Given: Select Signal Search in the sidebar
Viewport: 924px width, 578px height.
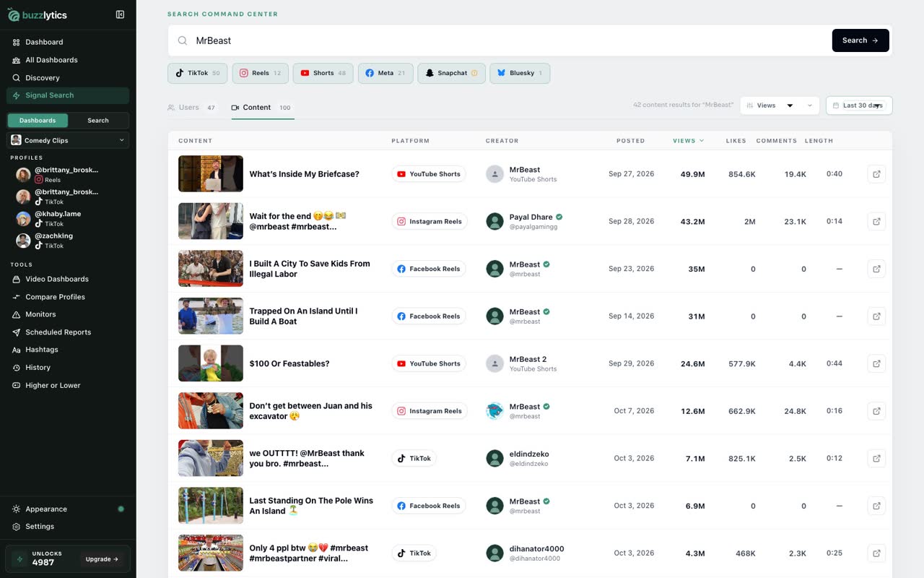Looking at the screenshot, I should (x=68, y=95).
